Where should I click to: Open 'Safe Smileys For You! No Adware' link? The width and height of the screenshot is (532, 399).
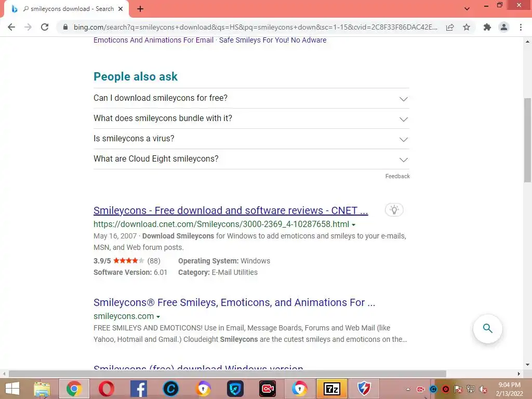(273, 40)
